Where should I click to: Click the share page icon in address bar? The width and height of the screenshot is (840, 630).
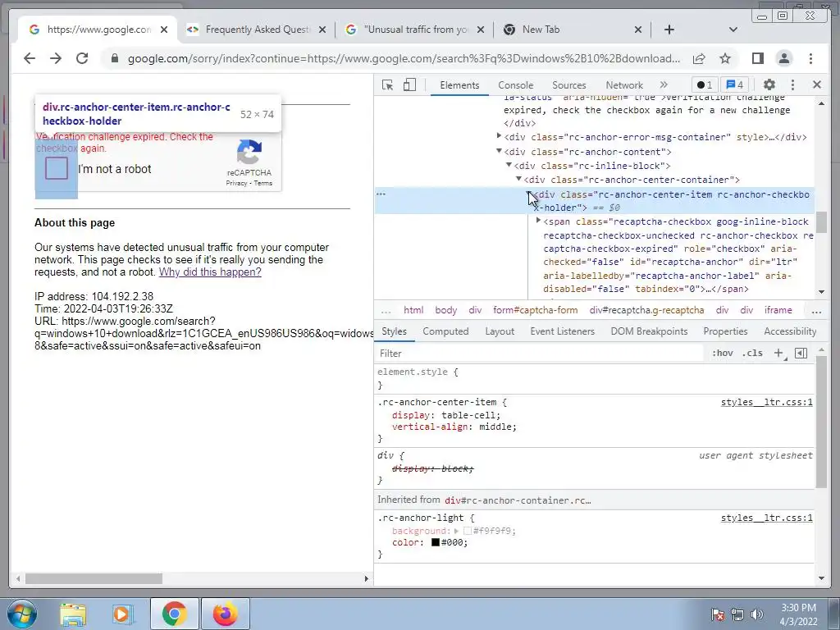tap(699, 58)
